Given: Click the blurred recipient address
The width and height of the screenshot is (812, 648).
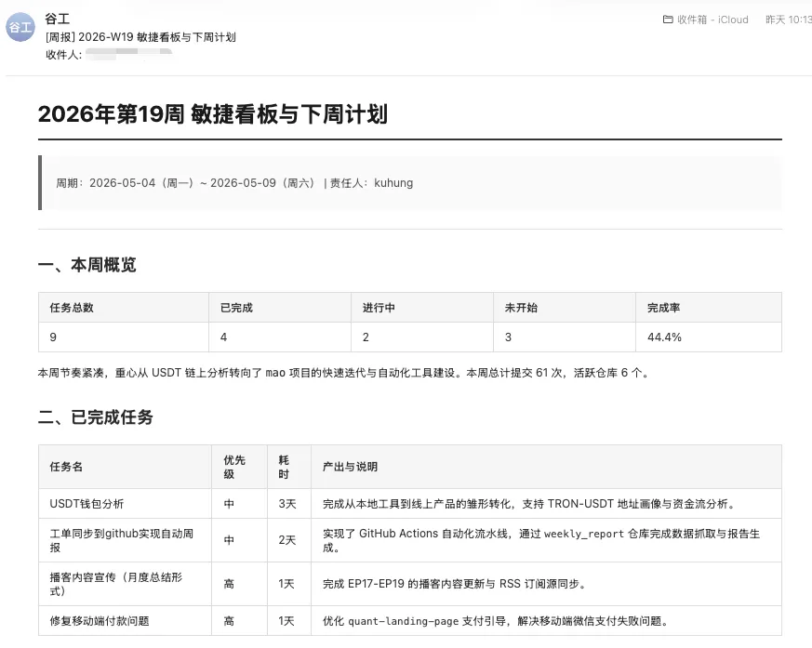Looking at the screenshot, I should pos(129,52).
